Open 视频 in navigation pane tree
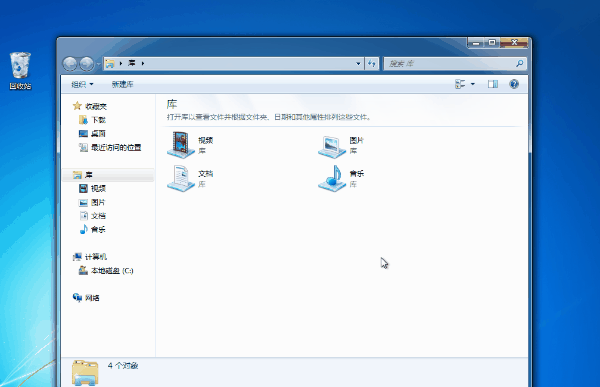 point(98,188)
